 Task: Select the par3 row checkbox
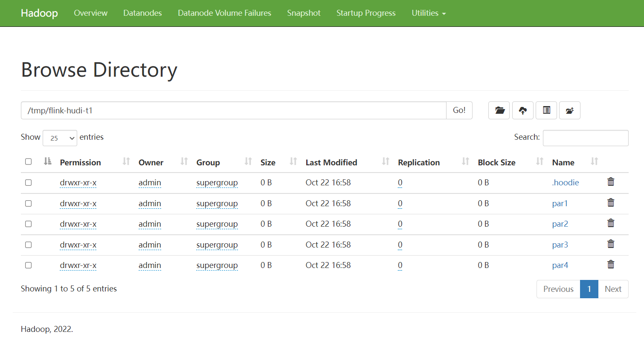click(28, 245)
